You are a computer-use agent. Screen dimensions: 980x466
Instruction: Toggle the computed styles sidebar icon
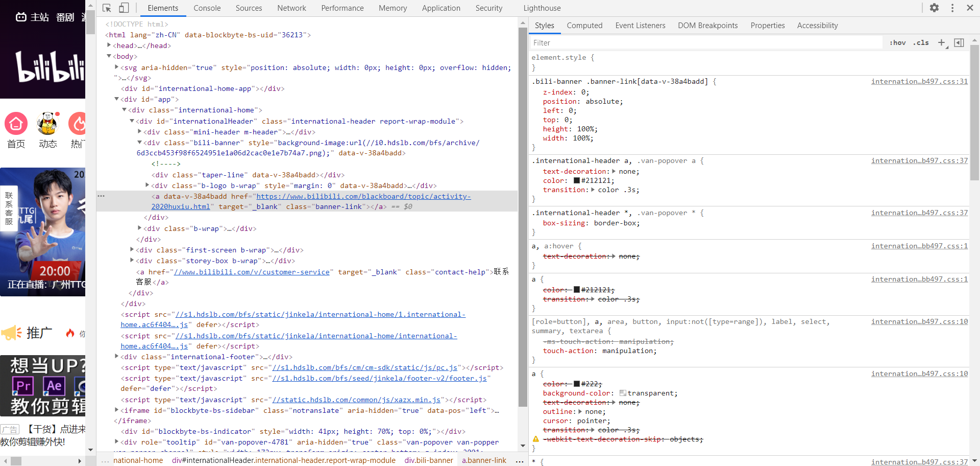959,43
